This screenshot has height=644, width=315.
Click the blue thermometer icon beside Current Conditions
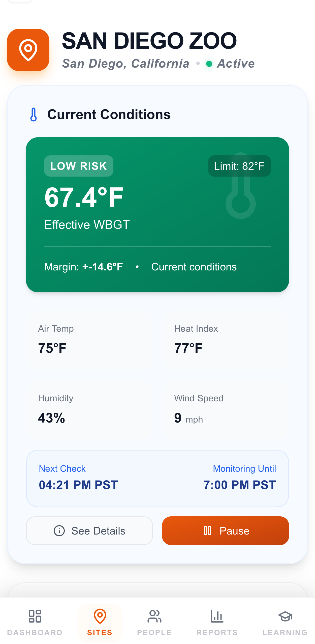click(34, 115)
